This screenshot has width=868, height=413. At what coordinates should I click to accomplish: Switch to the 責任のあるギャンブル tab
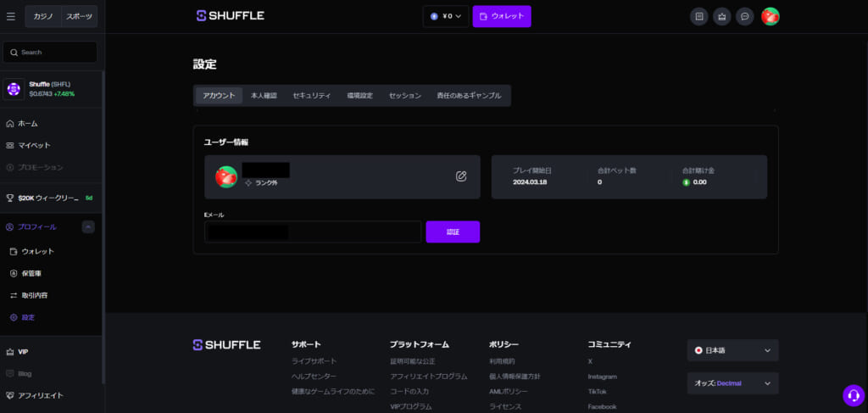(469, 95)
